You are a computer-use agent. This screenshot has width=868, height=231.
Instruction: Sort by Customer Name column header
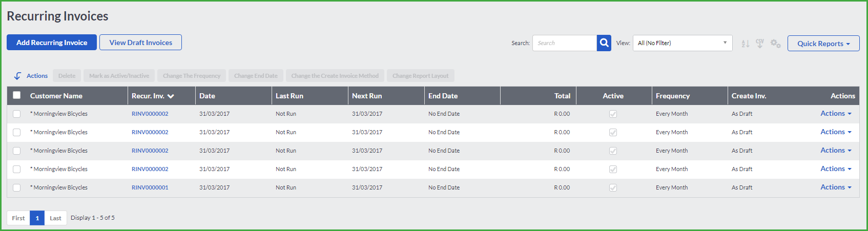(x=56, y=96)
